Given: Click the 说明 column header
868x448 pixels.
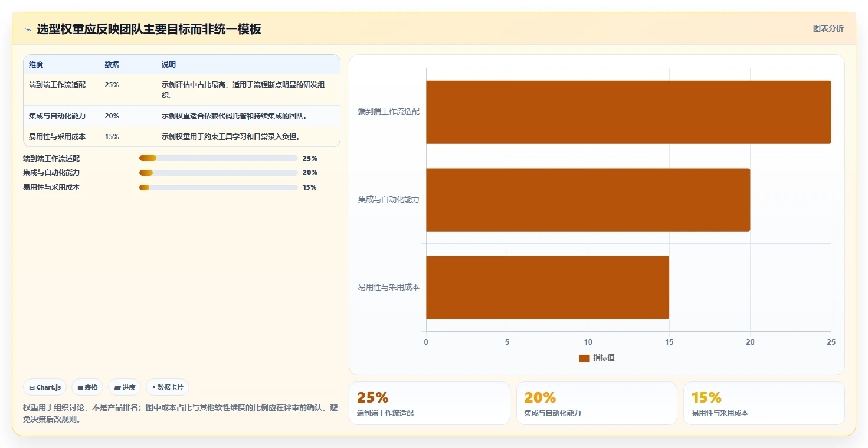Looking at the screenshot, I should 169,65.
